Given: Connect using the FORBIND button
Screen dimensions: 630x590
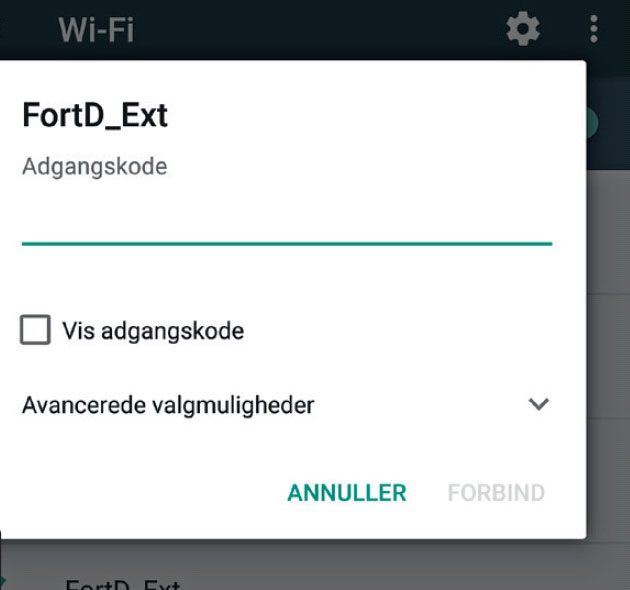Looking at the screenshot, I should pos(496,493).
